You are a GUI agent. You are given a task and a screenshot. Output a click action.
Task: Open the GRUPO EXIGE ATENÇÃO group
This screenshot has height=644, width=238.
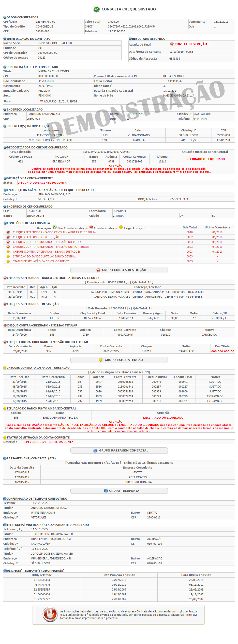[119, 360]
